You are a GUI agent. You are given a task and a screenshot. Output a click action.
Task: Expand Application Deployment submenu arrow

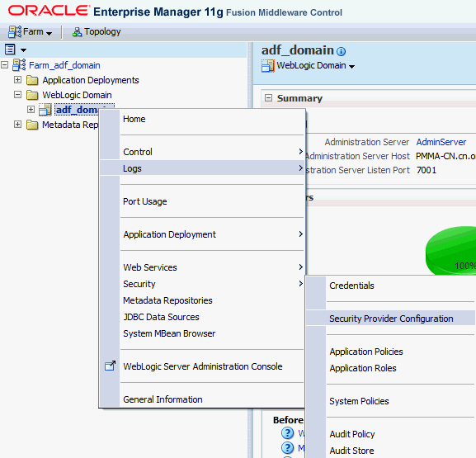(x=300, y=234)
